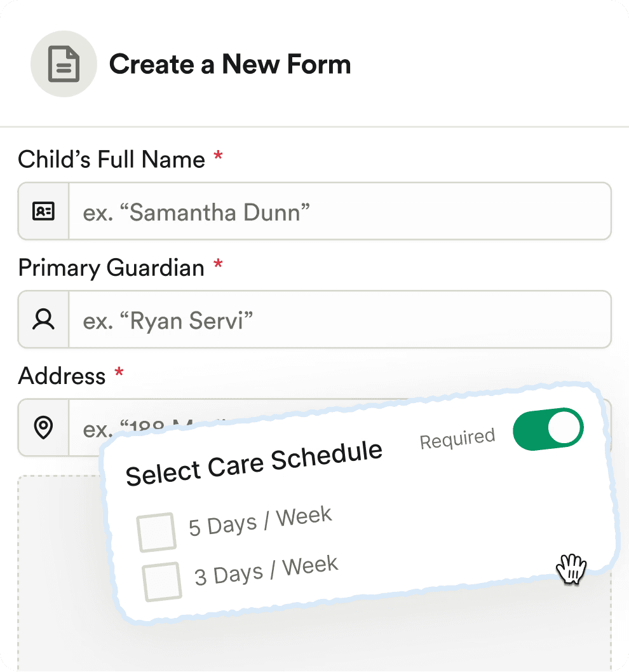This screenshot has width=629, height=672.
Task: Click the "5 Days / Week" option label
Action: point(260,521)
